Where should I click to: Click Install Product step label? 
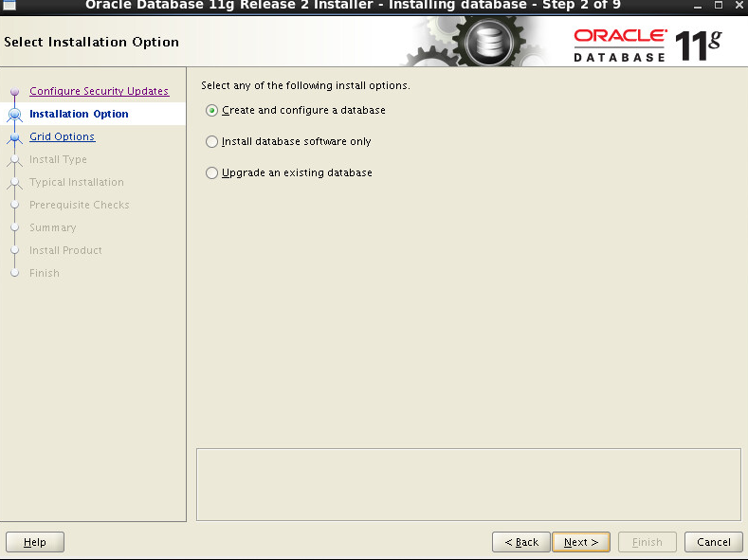pyautogui.click(x=65, y=250)
